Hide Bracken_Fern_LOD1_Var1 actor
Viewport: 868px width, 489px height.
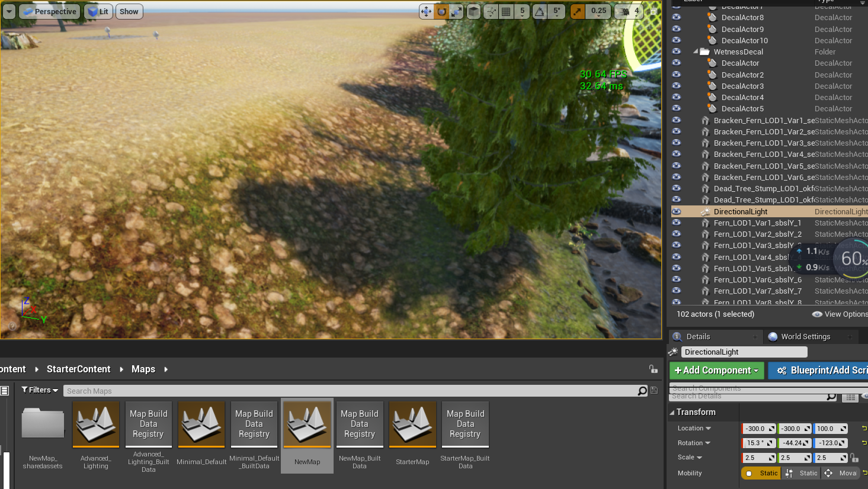(x=677, y=120)
